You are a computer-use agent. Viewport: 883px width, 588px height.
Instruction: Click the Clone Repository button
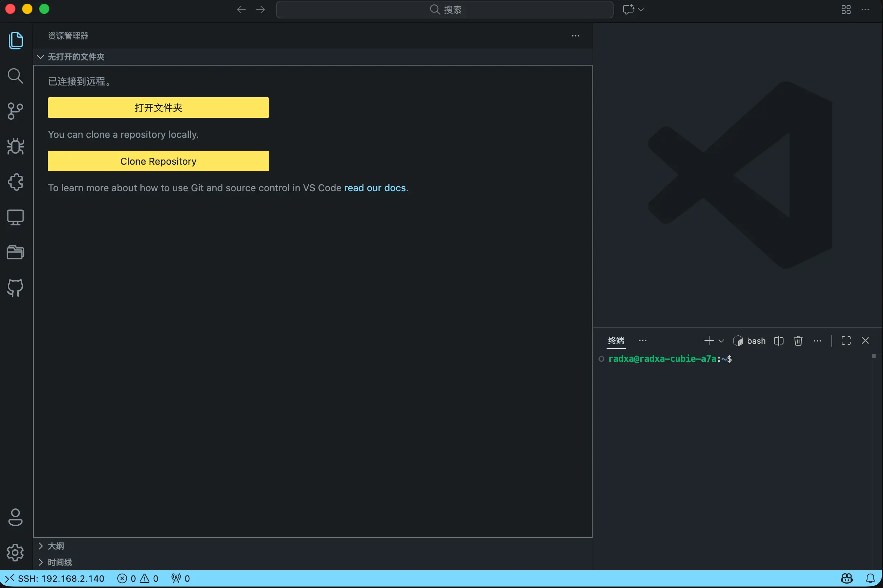pyautogui.click(x=158, y=161)
